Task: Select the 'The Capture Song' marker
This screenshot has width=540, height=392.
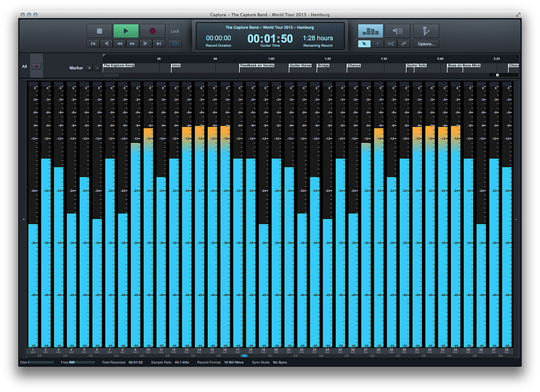Action: (119, 65)
